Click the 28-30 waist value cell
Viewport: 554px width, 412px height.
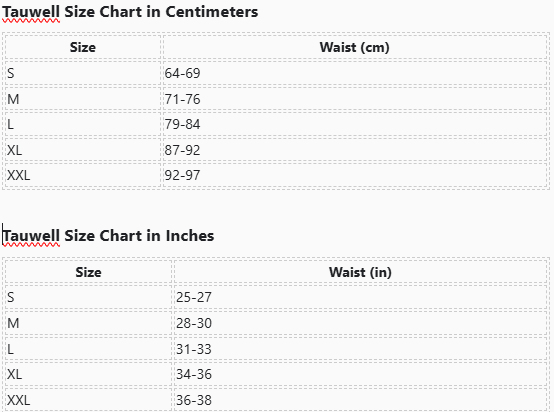tap(360, 323)
